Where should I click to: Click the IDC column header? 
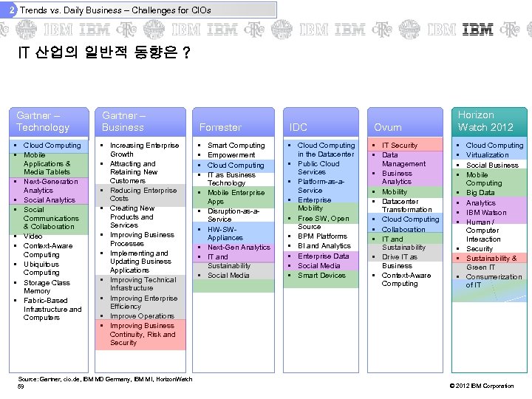point(321,122)
